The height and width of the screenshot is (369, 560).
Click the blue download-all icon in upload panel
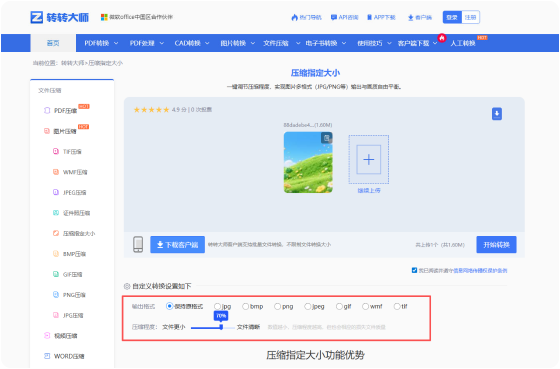[x=497, y=114]
